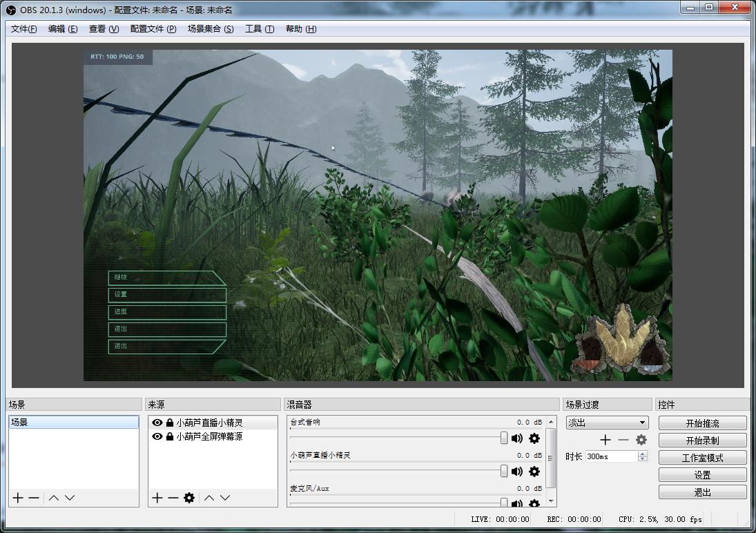
Task: Open the 工具 menu
Action: point(260,29)
